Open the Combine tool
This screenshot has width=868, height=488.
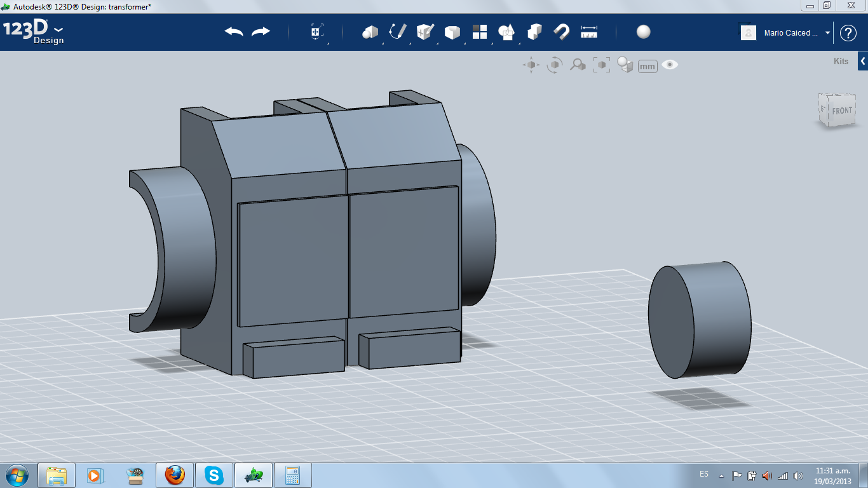pyautogui.click(x=534, y=32)
